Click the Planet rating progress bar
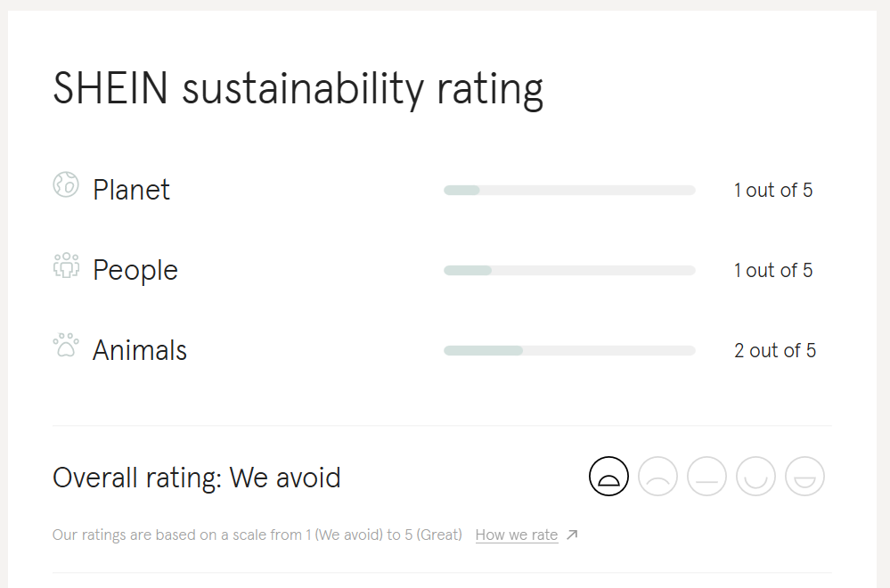The width and height of the screenshot is (890, 588). tap(569, 190)
